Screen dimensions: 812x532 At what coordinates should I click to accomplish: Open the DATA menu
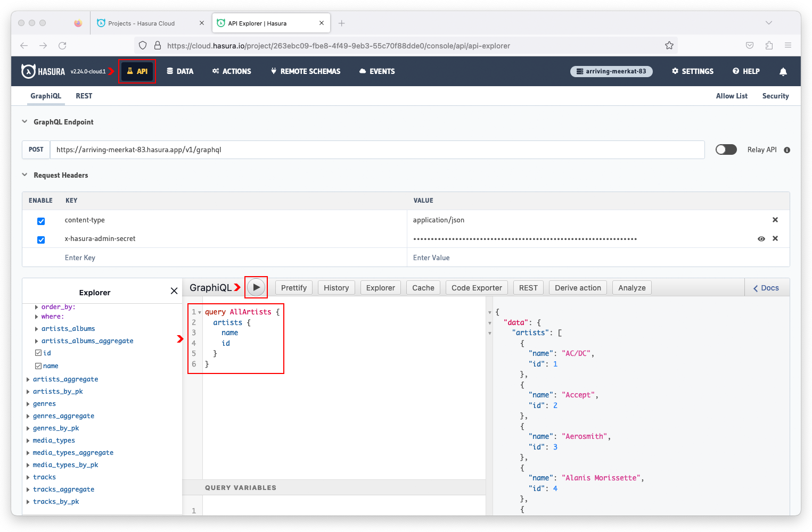tap(180, 71)
